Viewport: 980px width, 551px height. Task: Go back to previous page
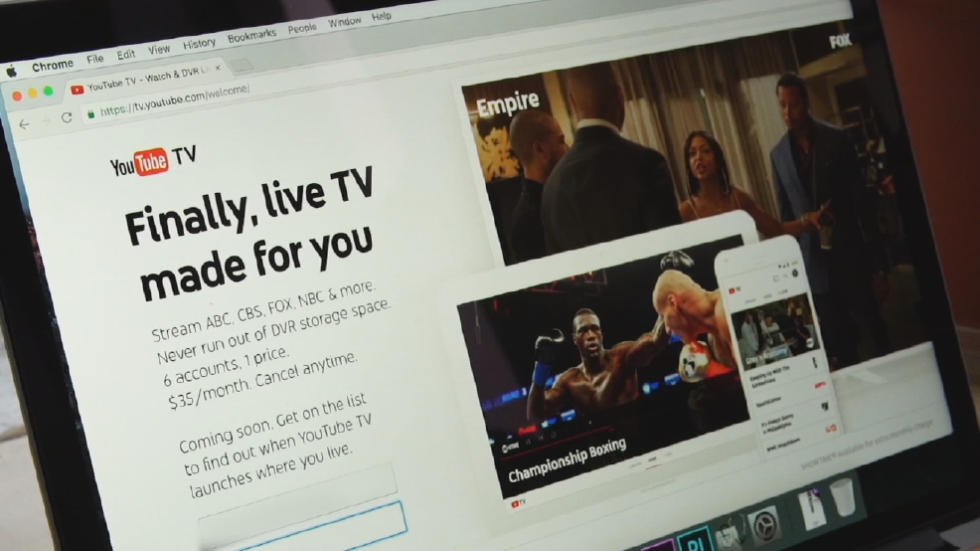24,124
